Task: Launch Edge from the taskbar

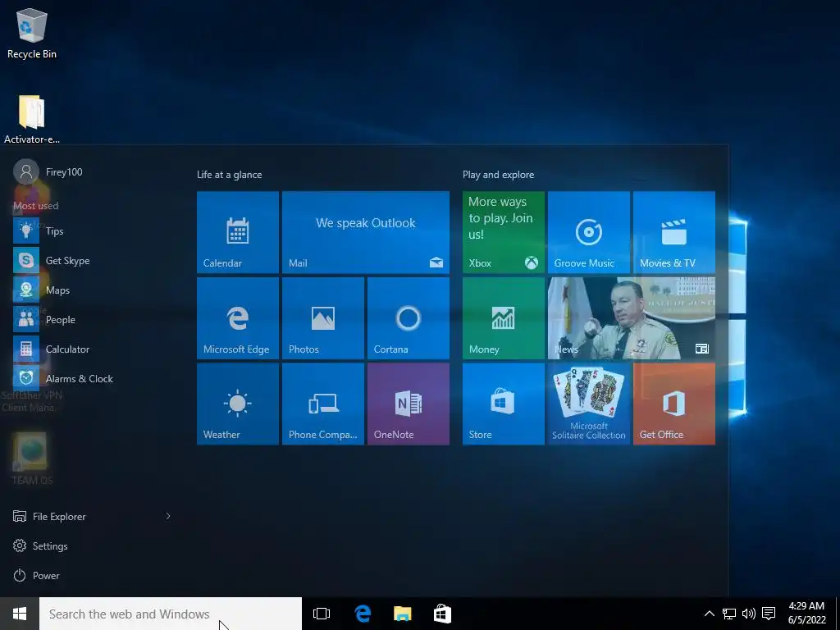Action: [363, 614]
